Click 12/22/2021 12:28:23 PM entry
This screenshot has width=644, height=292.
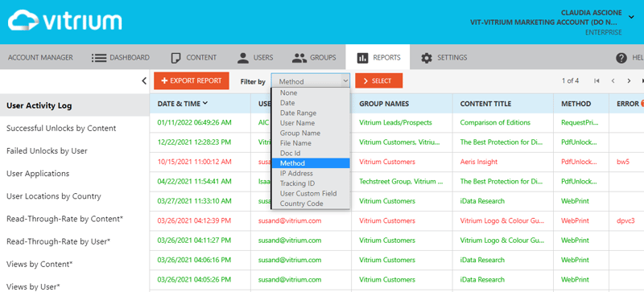(194, 142)
